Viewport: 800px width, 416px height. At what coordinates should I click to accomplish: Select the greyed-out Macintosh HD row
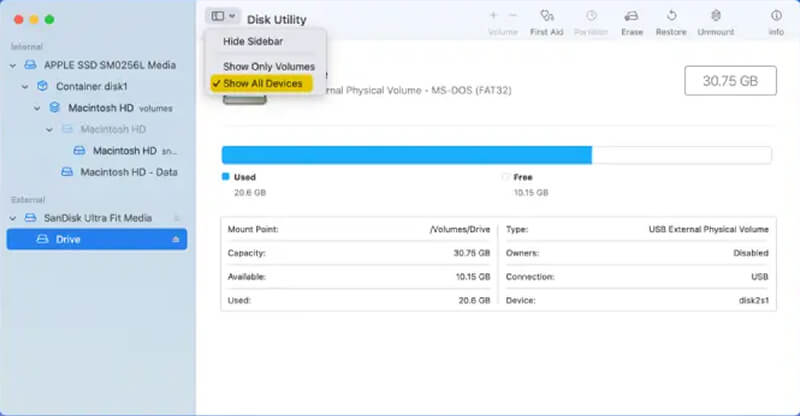pyautogui.click(x=97, y=129)
